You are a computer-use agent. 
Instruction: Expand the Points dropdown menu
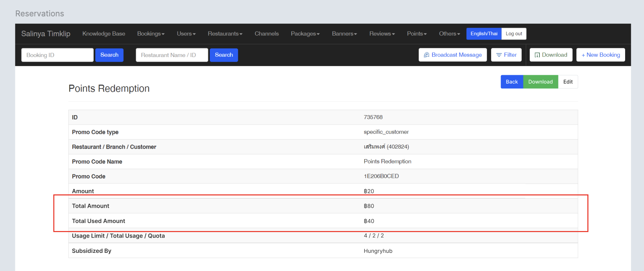pos(416,34)
